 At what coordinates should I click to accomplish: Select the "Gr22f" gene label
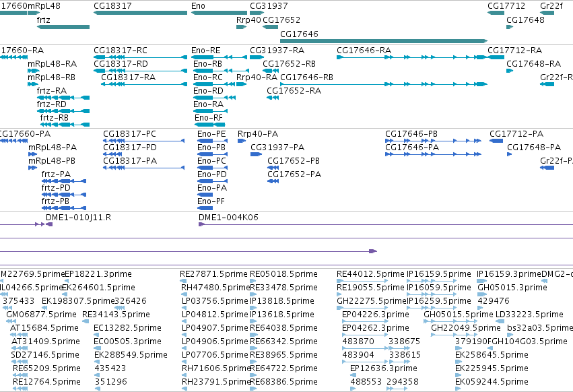pos(551,6)
